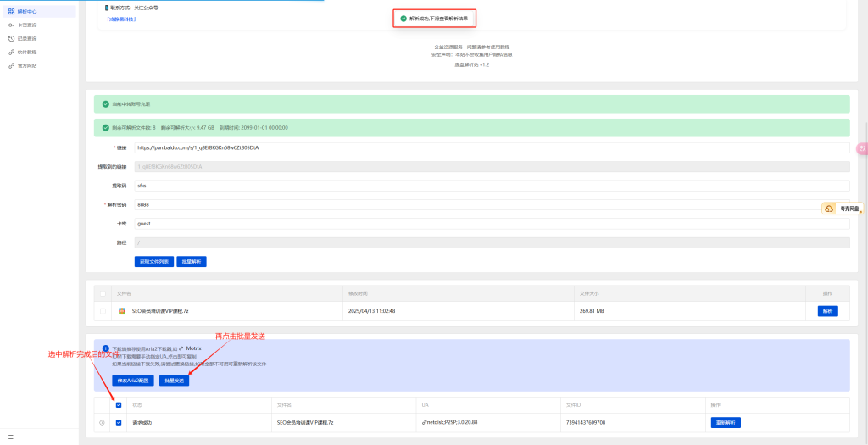Click the key icon beside 卡密查询

click(11, 25)
